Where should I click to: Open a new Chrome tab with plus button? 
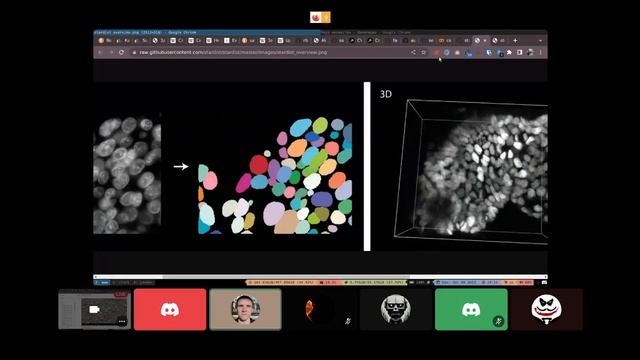tap(515, 40)
